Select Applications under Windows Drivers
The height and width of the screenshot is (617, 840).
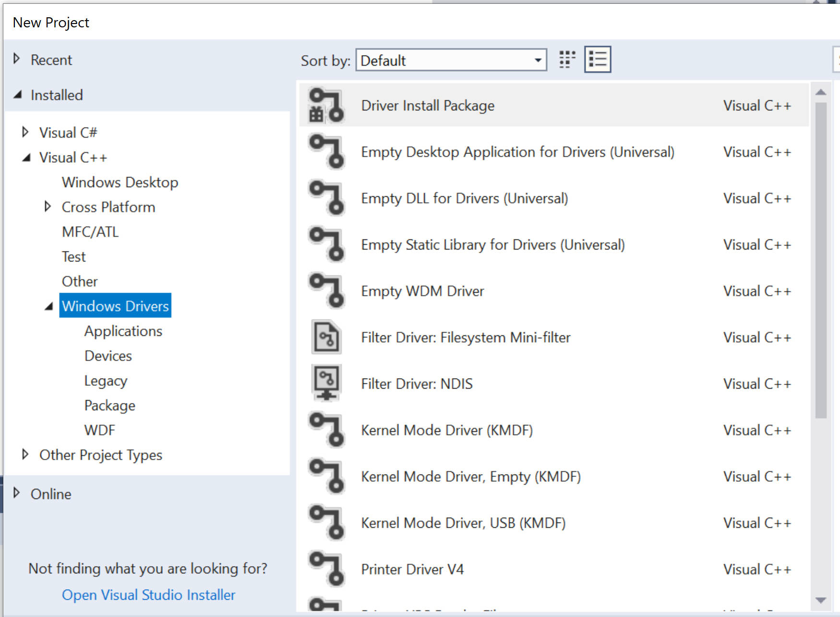pos(123,331)
